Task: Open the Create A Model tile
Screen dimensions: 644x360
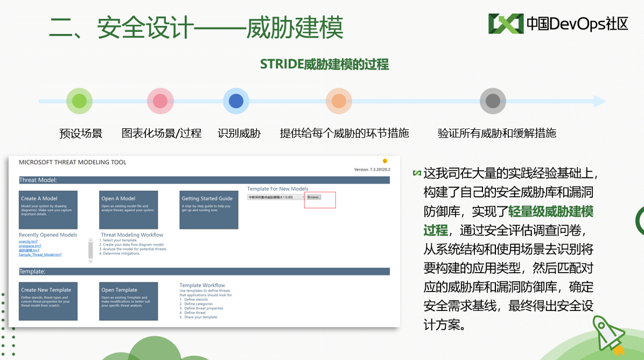Action: (x=48, y=210)
